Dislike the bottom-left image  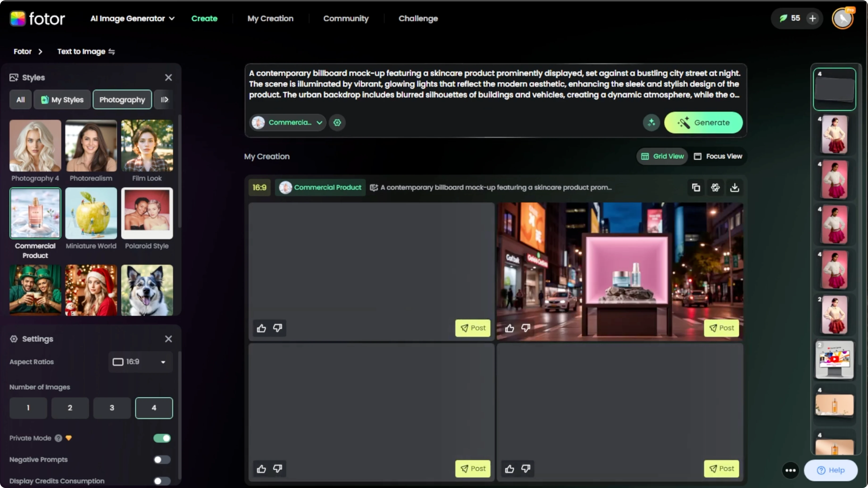[x=278, y=469]
